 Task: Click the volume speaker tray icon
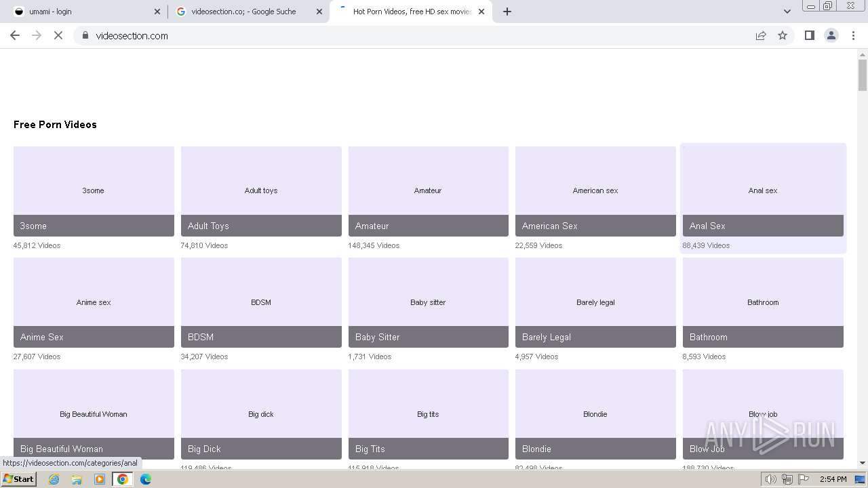[771, 479]
